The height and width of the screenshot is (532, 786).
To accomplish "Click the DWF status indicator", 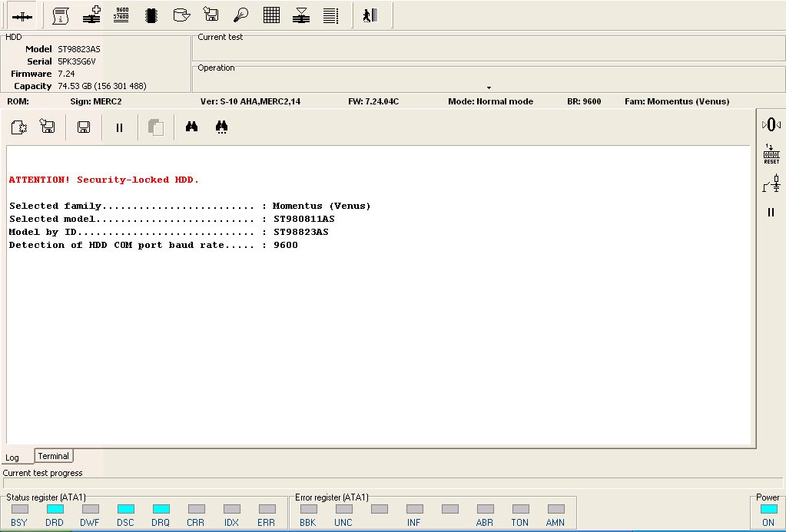I will coord(90,509).
